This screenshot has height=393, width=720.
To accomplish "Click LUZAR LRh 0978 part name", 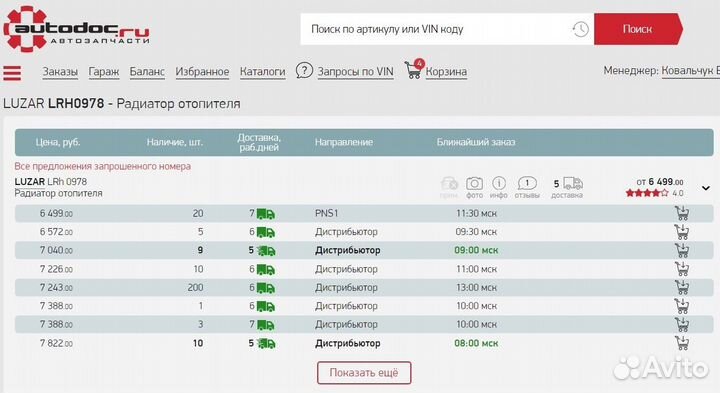I will pos(51,181).
